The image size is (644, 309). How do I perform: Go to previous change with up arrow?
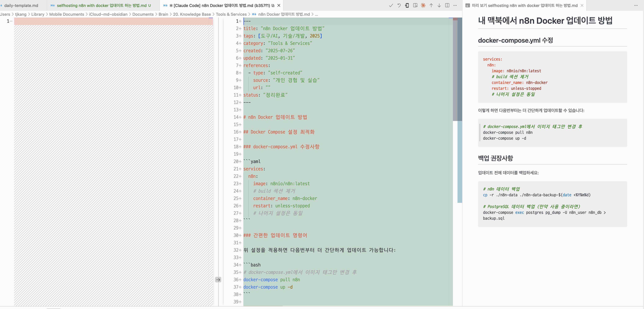coord(431,5)
